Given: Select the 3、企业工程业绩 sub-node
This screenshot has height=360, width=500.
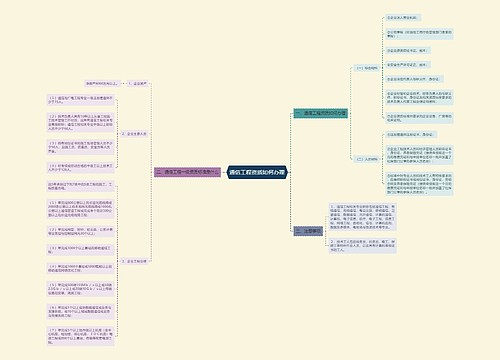Looking at the screenshot, I should point(134,261).
